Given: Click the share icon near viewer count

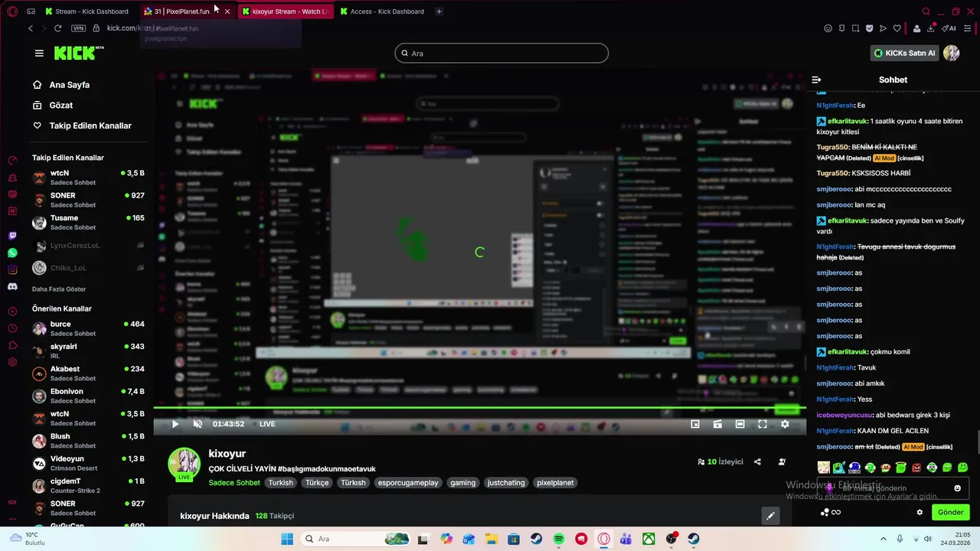Looking at the screenshot, I should (x=757, y=461).
